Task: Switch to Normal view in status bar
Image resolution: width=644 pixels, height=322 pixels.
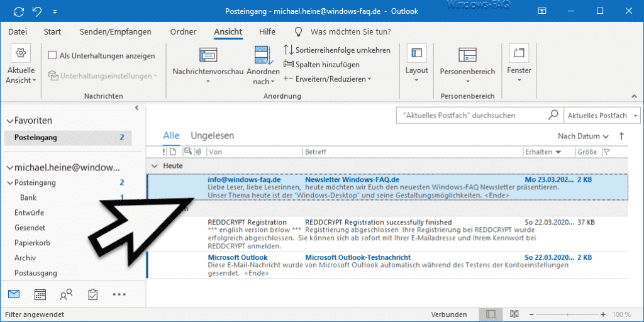Action: 491,314
